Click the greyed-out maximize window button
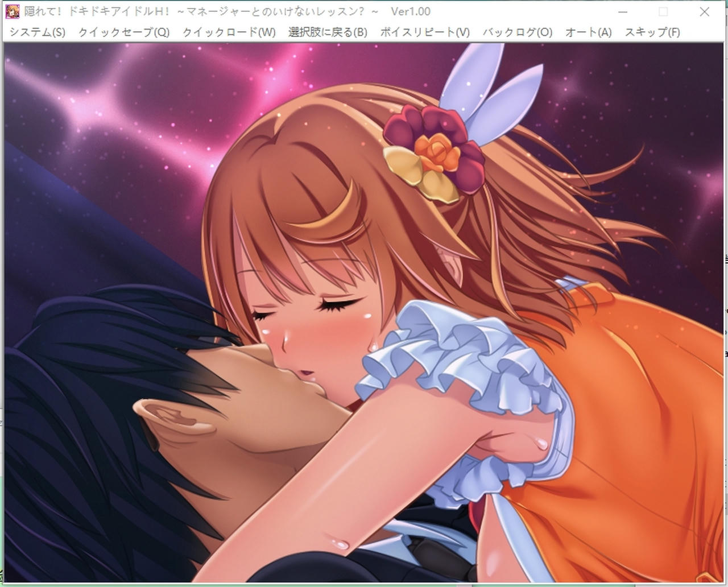 [x=663, y=11]
